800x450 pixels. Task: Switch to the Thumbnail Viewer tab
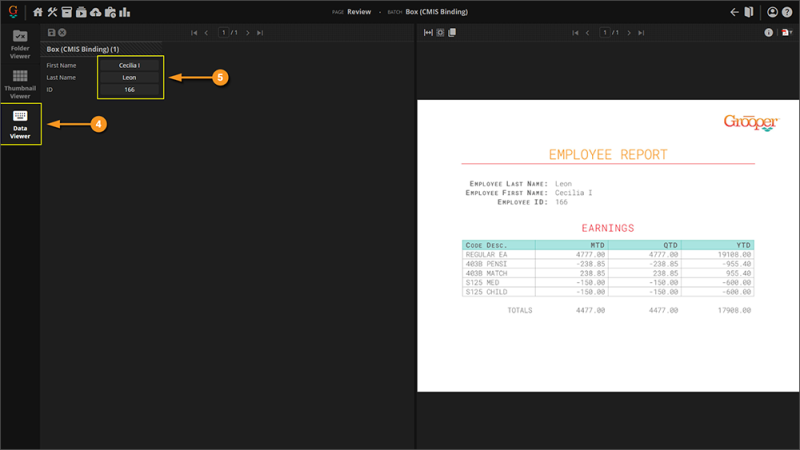pos(20,84)
